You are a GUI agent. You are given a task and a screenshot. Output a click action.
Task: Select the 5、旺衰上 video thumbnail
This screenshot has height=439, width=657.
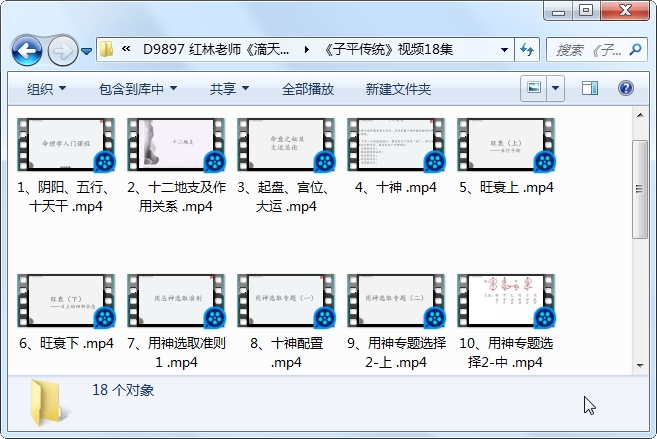[506, 145]
